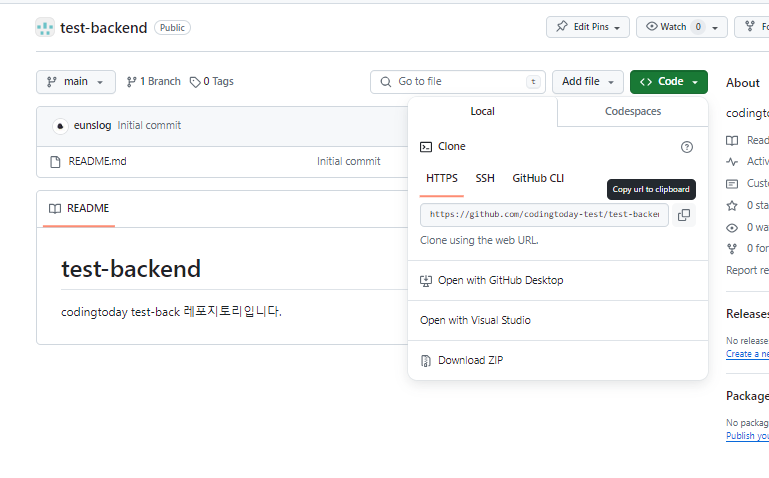Choose Open with GitHub Desktop
769x478 pixels.
558,280
